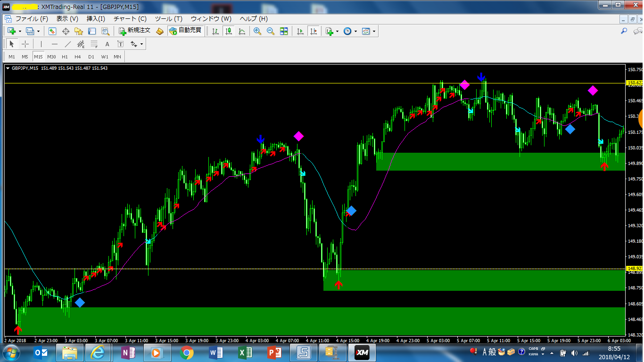Select the text label 'A' tool
The width and height of the screenshot is (644, 362).
(x=107, y=44)
